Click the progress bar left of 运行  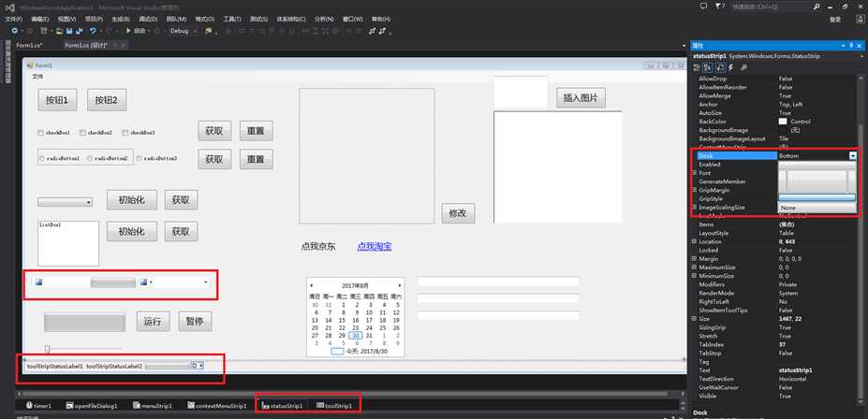click(x=84, y=323)
